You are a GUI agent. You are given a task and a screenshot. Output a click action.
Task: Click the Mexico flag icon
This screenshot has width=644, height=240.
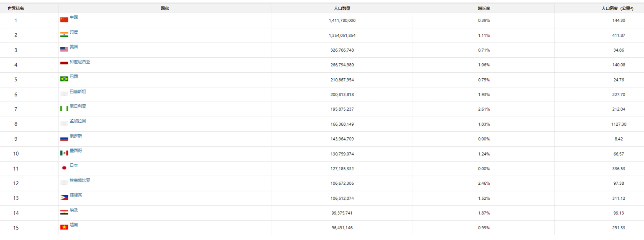tap(64, 153)
